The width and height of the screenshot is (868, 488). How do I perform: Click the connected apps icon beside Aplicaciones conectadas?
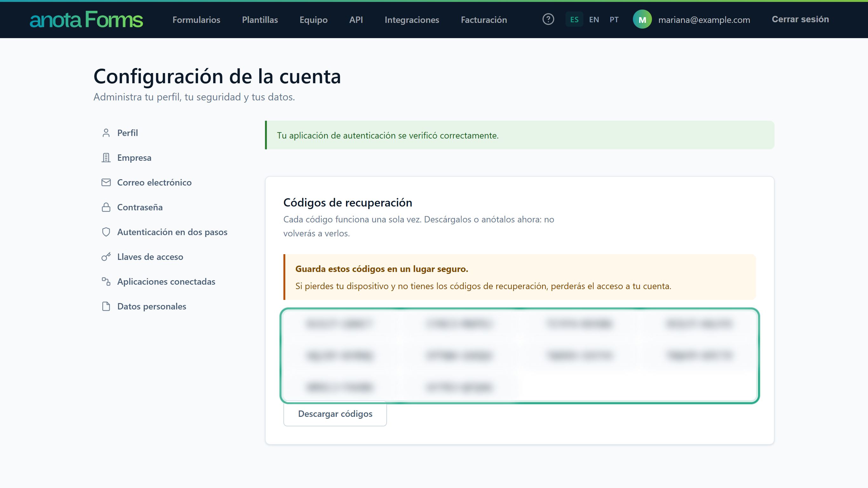point(106,281)
